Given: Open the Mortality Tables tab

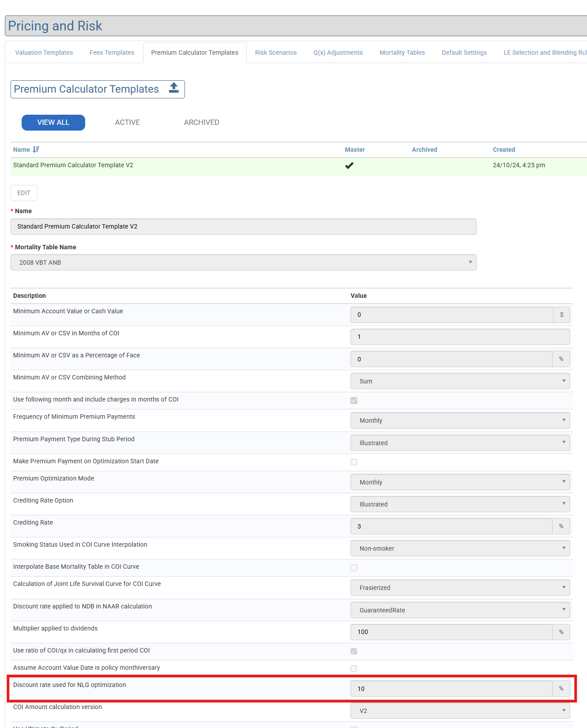Looking at the screenshot, I should 402,53.
